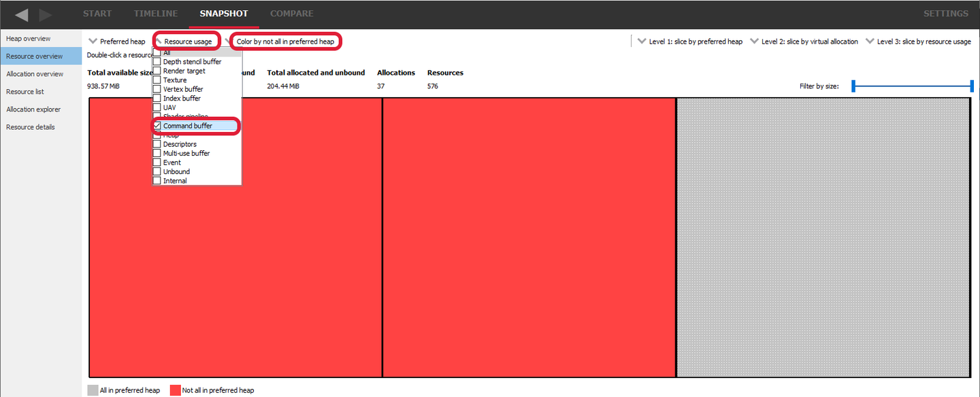Image resolution: width=980 pixels, height=397 pixels.
Task: Open the SETTINGS page
Action: pyautogui.click(x=945, y=13)
